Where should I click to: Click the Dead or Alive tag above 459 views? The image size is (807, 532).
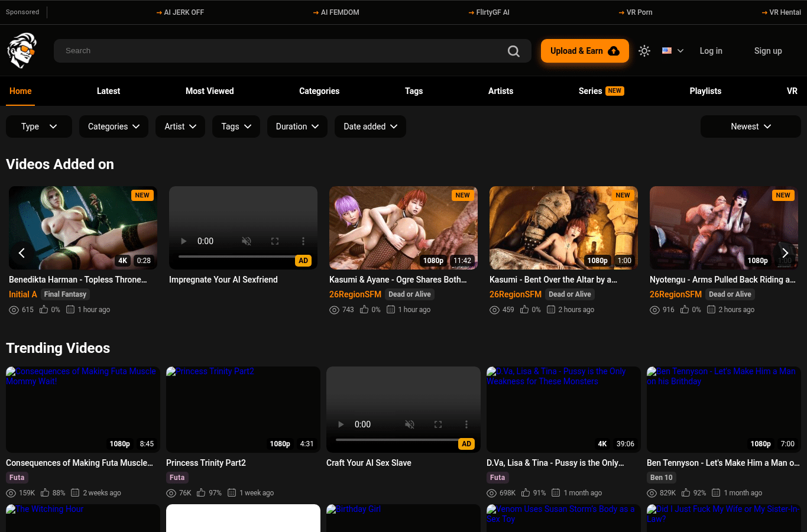tap(570, 294)
